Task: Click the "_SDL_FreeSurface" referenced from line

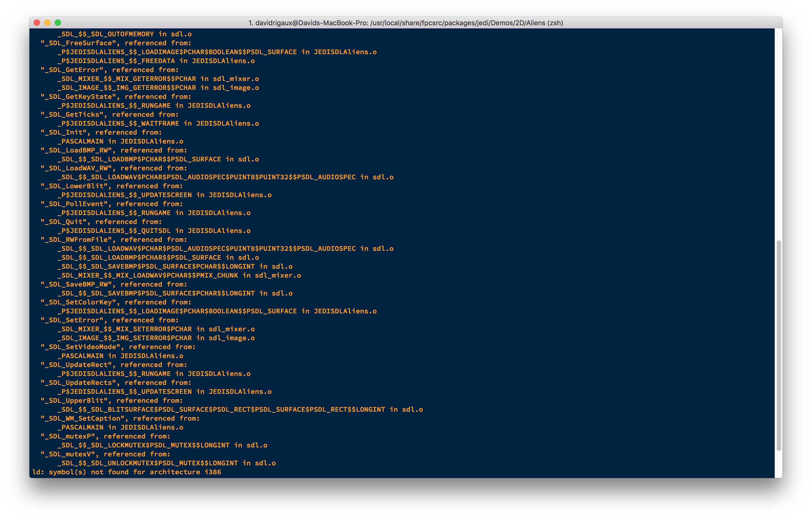Action: tap(116, 43)
